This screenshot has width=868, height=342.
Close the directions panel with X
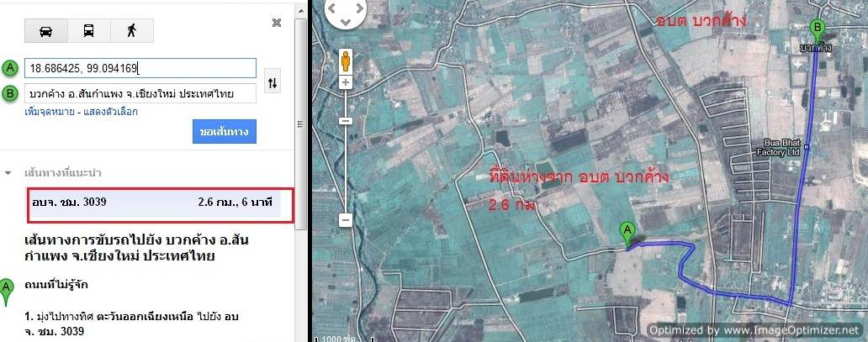click(x=276, y=23)
